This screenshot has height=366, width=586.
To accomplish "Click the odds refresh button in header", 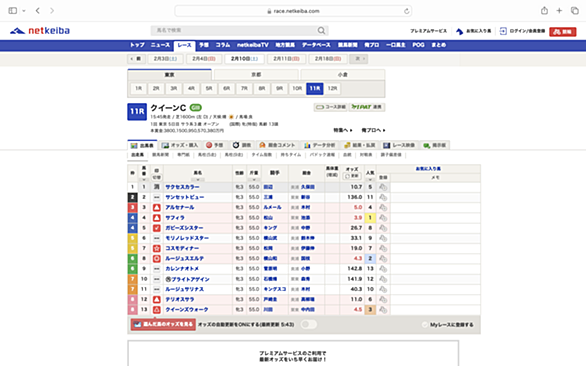I will coord(352,176).
